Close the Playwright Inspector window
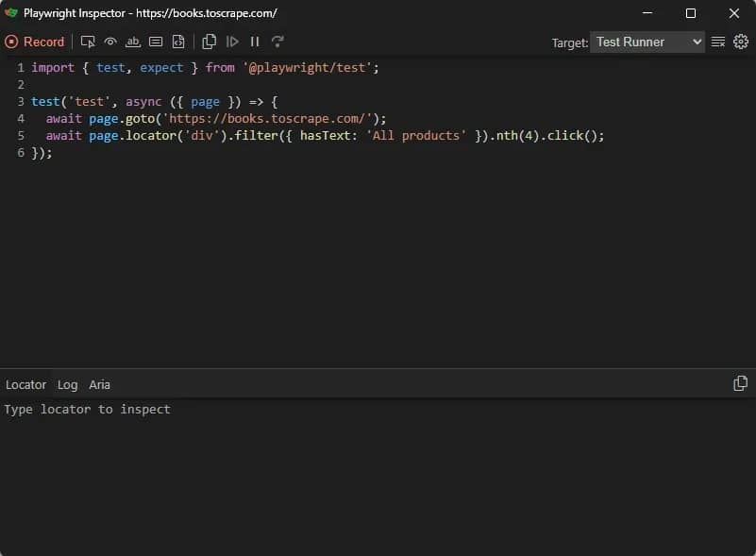The width and height of the screenshot is (756, 556). coord(734,13)
